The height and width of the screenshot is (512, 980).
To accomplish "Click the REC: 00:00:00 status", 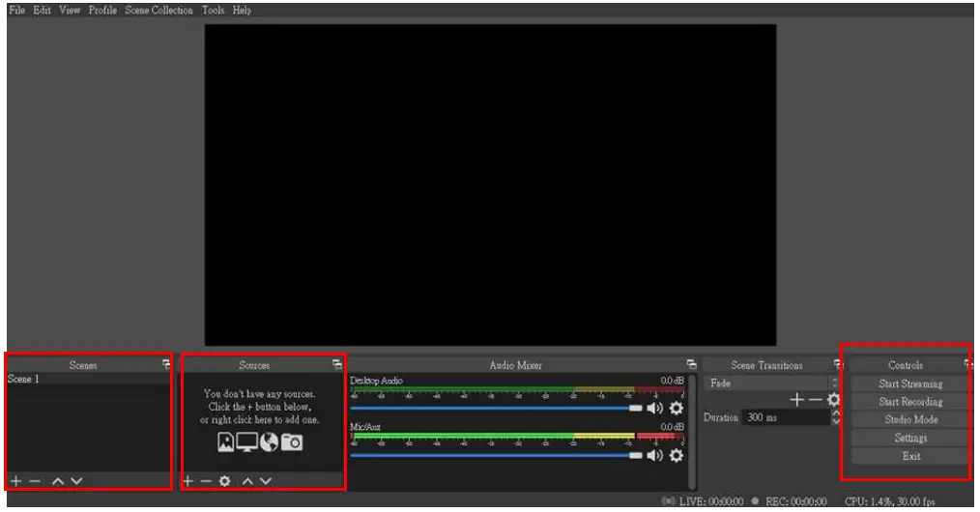I will [x=795, y=501].
